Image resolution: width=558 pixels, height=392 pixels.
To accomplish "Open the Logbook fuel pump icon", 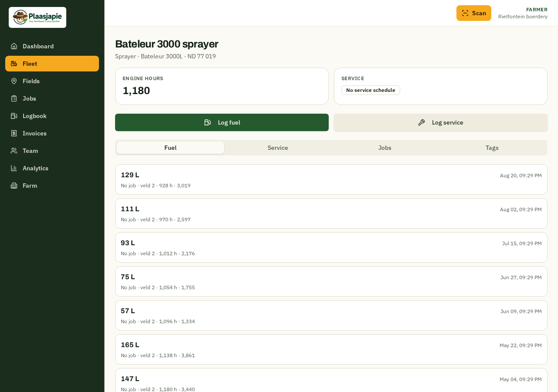I will [x=14, y=116].
